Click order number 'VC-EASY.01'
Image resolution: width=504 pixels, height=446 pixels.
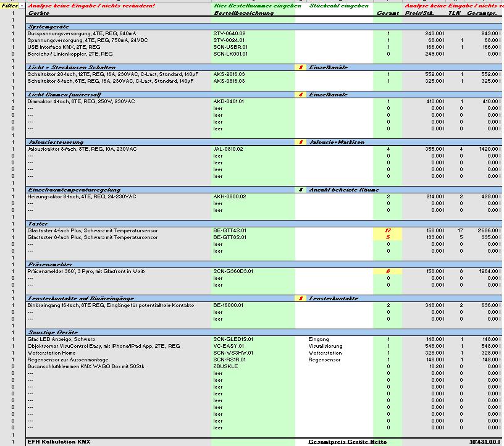(228, 346)
